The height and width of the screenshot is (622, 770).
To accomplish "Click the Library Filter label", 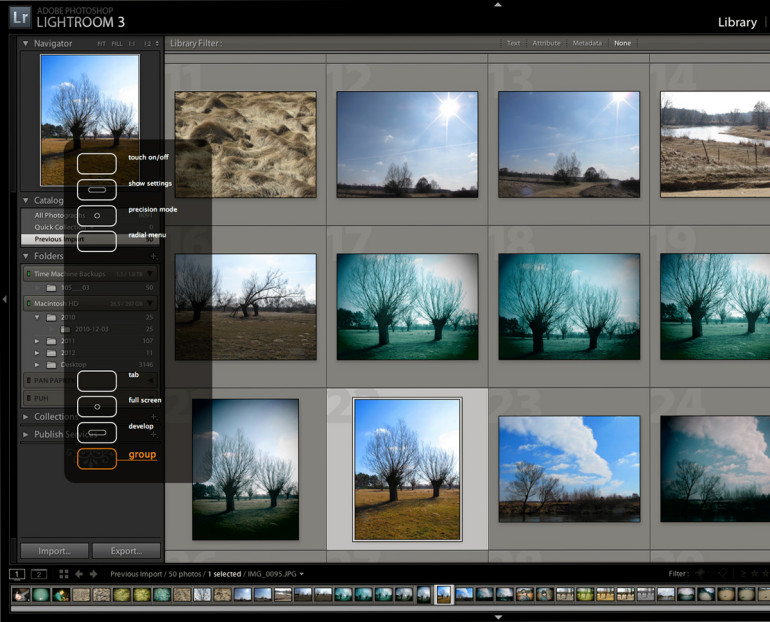I will [x=196, y=43].
